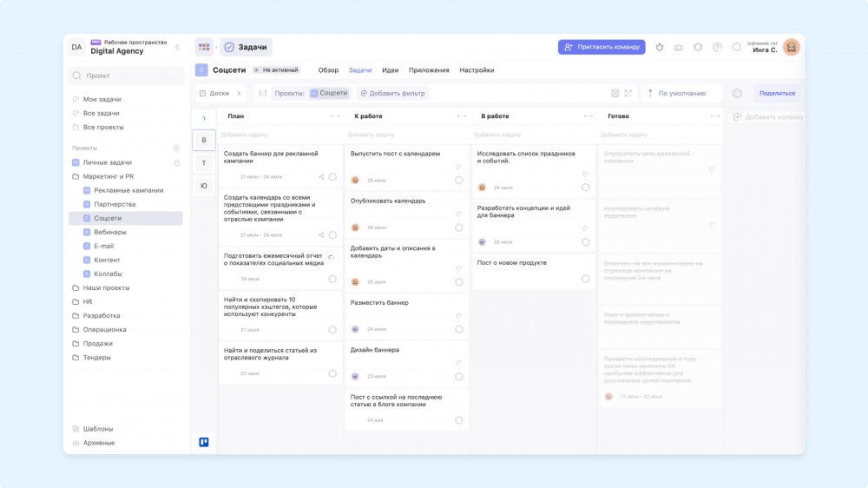
Task: Open Шаблоны link in sidebar
Action: [98, 429]
